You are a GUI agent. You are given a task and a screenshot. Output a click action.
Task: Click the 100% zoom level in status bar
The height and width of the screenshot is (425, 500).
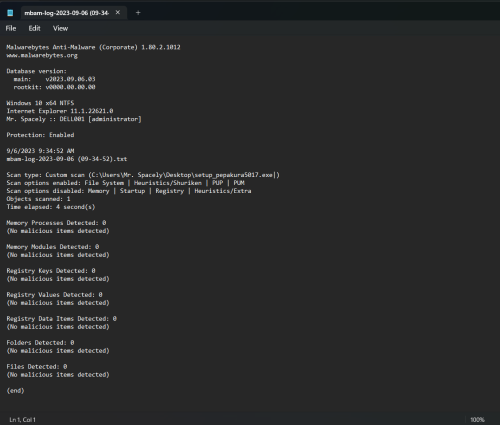[x=477, y=420]
